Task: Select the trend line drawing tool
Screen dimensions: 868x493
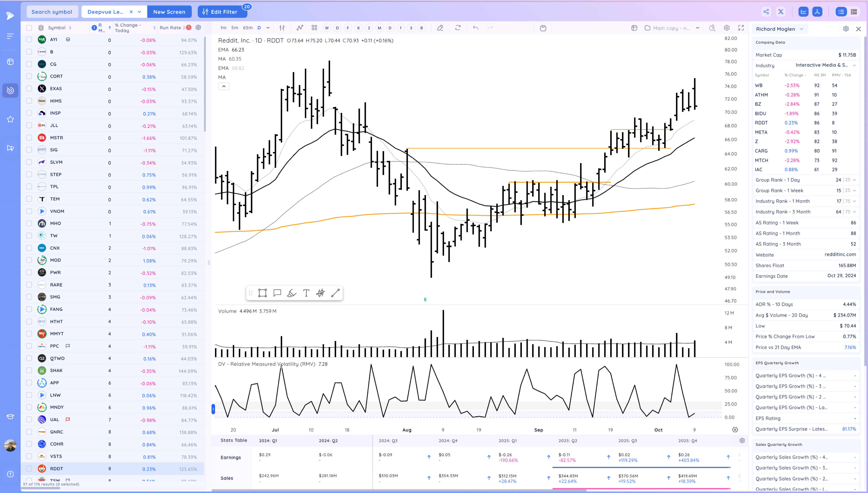Action: click(x=335, y=293)
